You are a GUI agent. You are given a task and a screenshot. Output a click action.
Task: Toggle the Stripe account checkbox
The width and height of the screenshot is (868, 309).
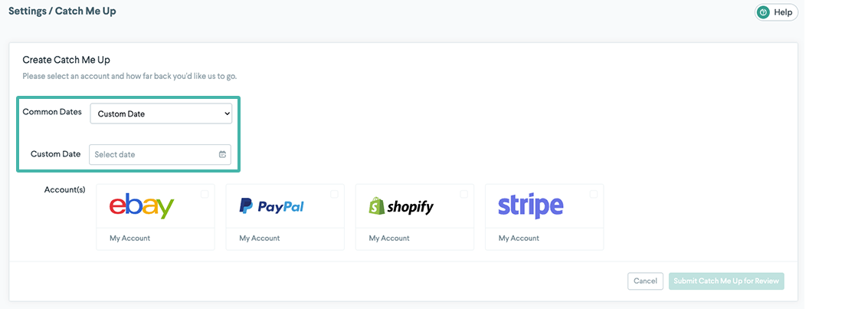click(593, 194)
